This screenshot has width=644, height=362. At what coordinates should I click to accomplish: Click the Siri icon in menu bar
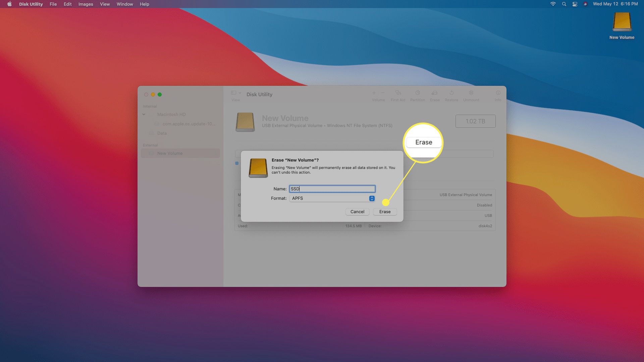point(585,4)
